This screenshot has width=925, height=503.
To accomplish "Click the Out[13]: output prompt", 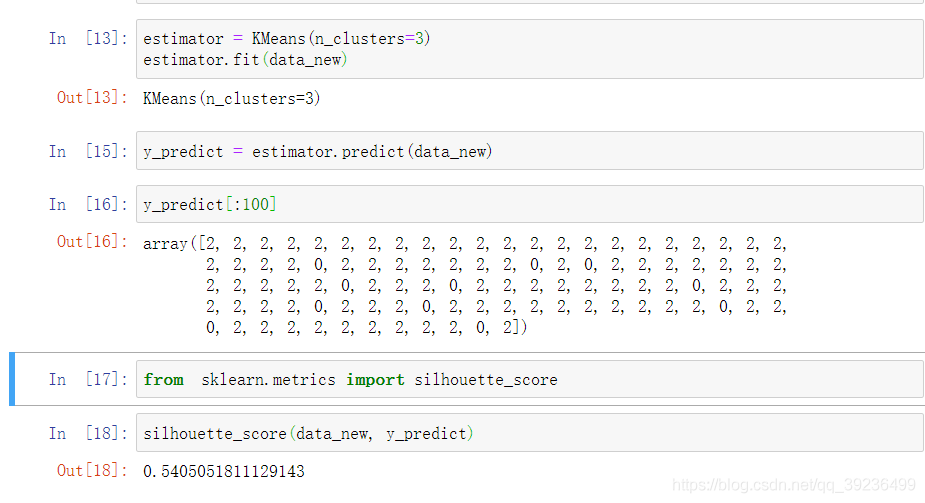I will [x=92, y=98].
